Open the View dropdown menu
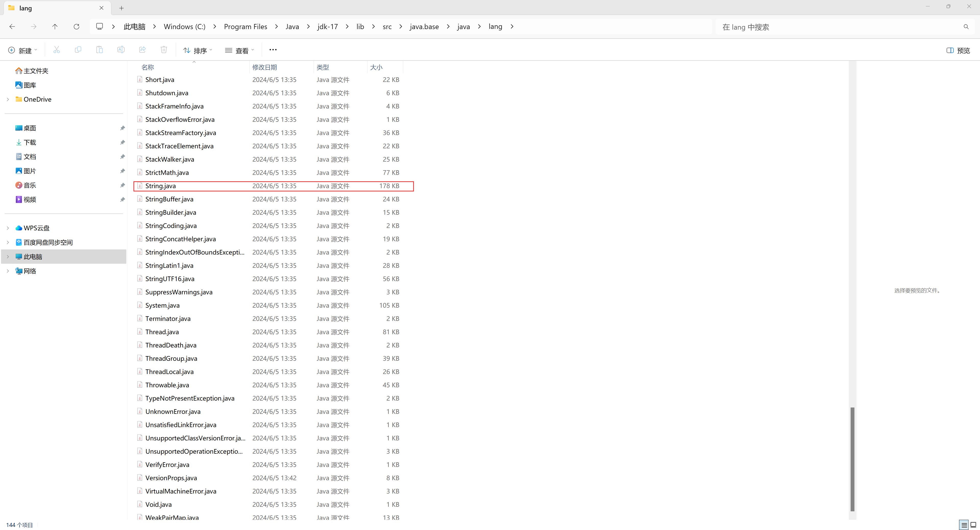980x530 pixels. [x=239, y=50]
